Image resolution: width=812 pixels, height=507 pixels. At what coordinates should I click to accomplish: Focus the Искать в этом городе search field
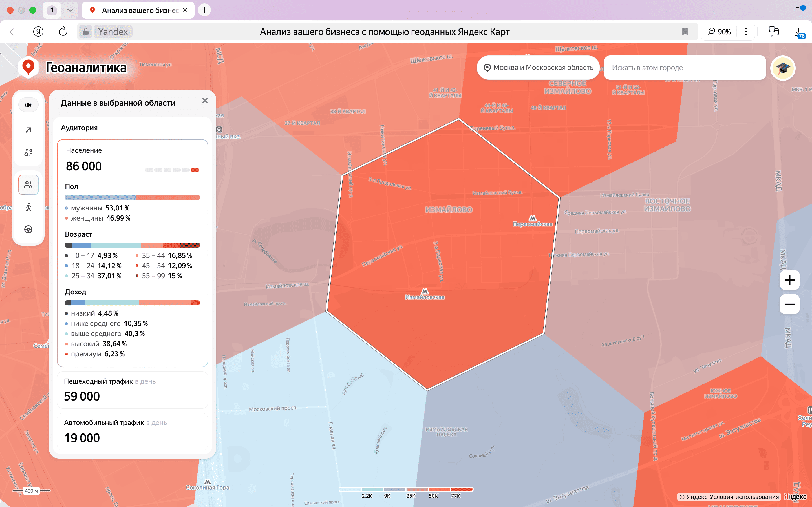click(x=685, y=68)
